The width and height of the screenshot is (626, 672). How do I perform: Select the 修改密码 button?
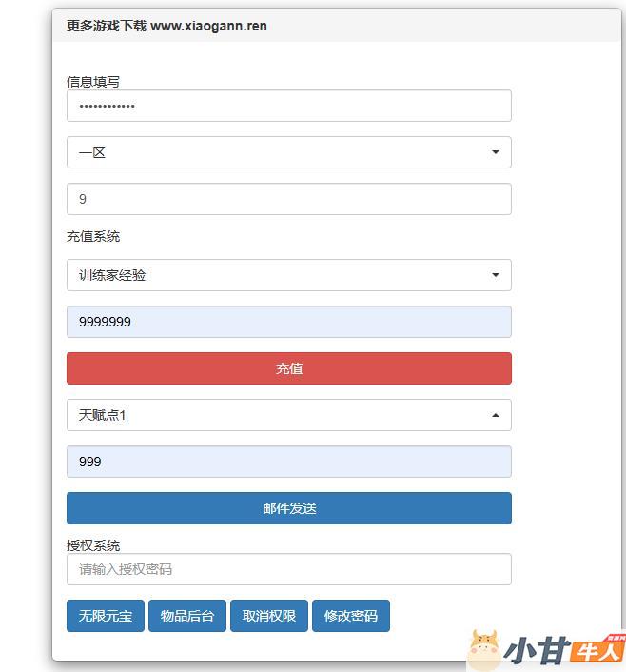point(351,616)
